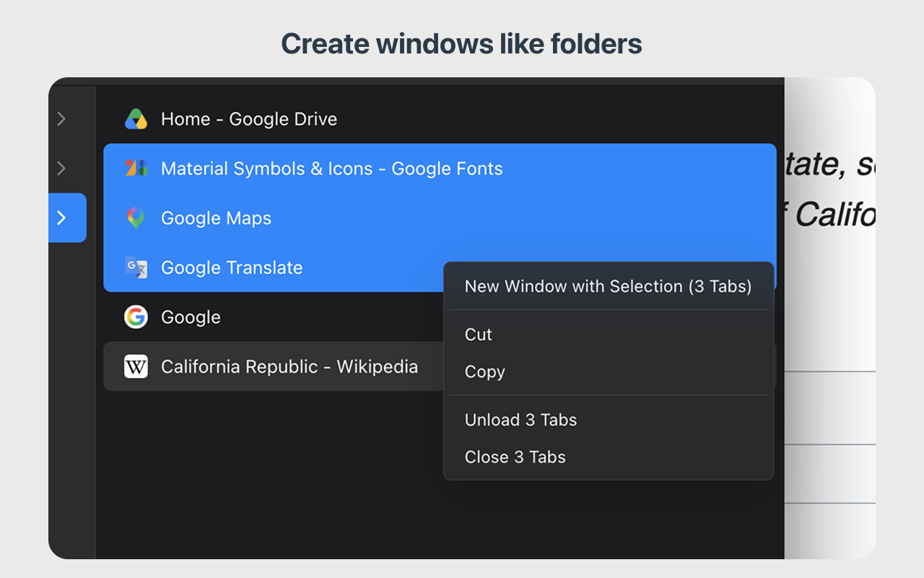This screenshot has width=924, height=578.
Task: Expand the first collapsed window chevron in sidebar
Action: click(x=61, y=119)
